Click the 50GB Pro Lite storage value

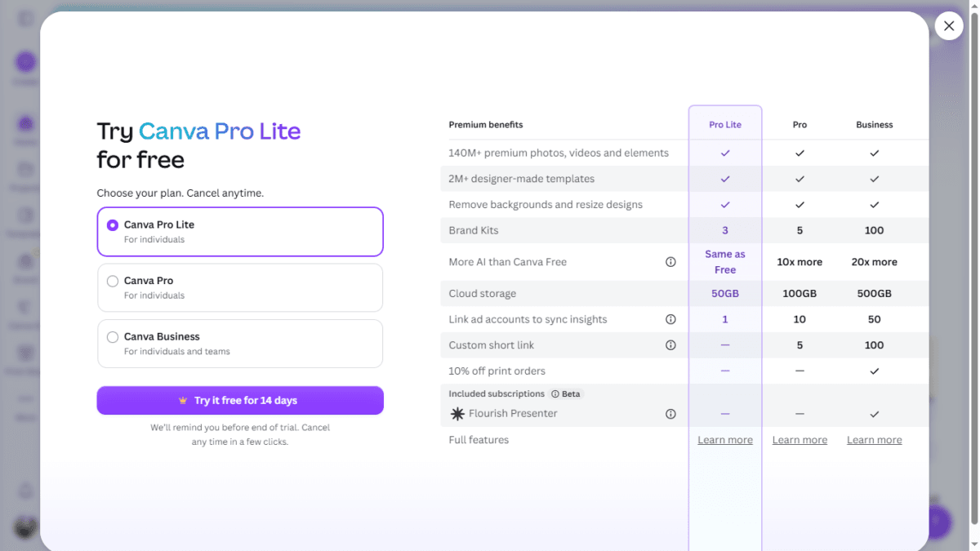[x=725, y=294]
